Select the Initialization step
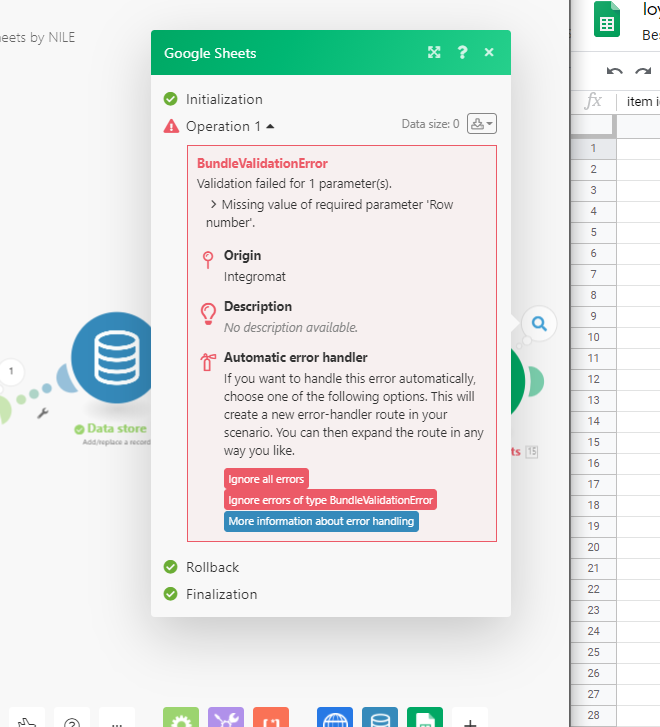Viewport: 660px width, 727px height. pyautogui.click(x=224, y=99)
